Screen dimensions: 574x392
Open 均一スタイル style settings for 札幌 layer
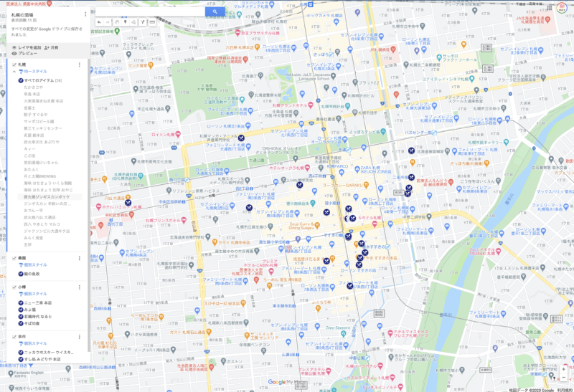tap(32, 72)
